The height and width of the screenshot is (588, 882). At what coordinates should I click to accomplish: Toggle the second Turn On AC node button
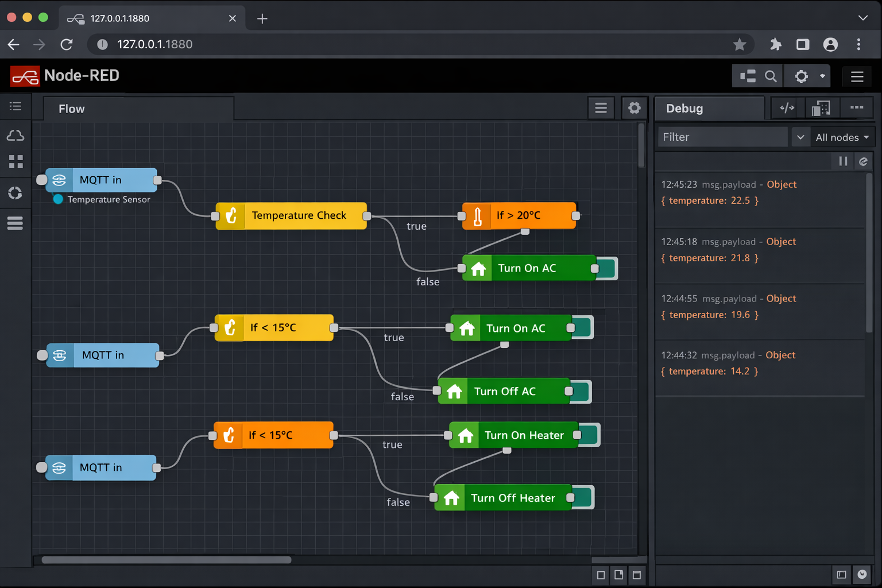[x=583, y=328]
